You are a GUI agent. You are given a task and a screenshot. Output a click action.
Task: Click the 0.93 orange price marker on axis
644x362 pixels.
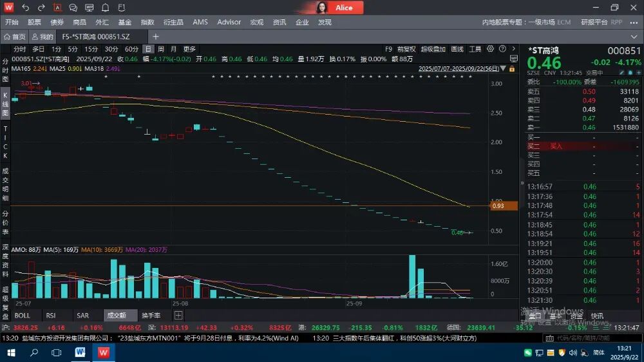[x=504, y=206]
